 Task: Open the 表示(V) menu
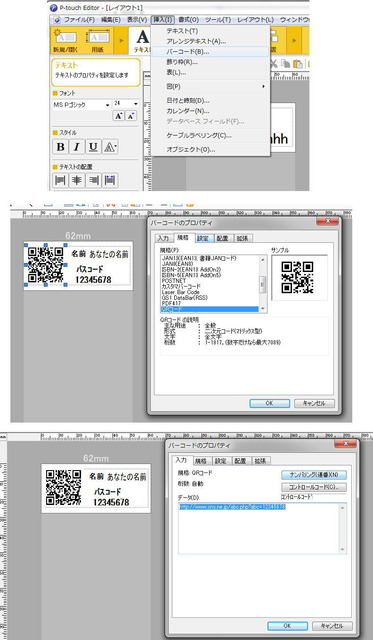click(x=136, y=20)
